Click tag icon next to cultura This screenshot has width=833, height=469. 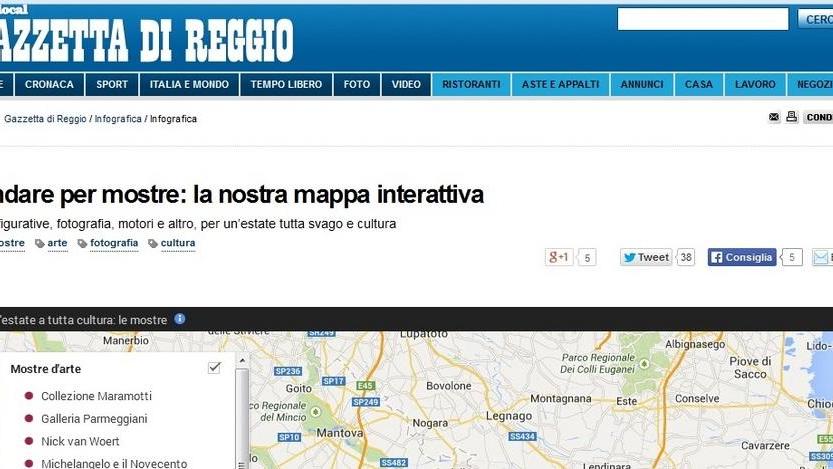(x=153, y=243)
